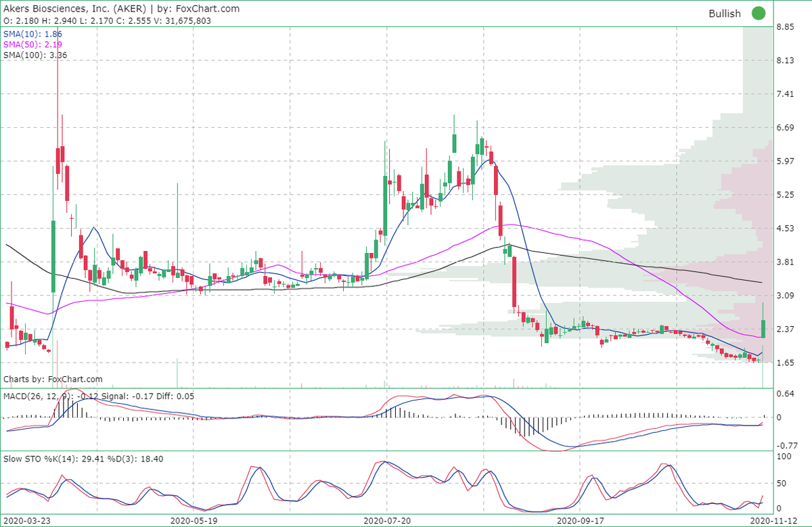Click the 1.65 price axis label

coord(785,363)
